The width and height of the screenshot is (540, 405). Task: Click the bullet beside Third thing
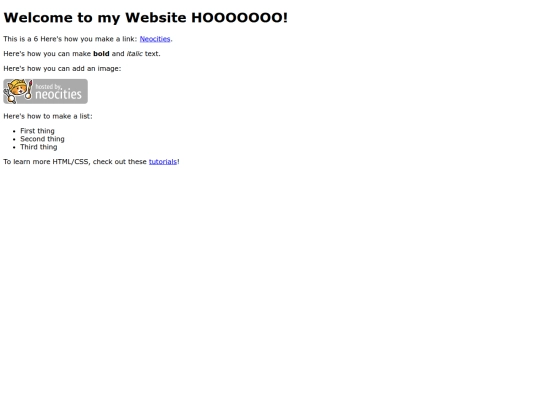pyautogui.click(x=14, y=147)
